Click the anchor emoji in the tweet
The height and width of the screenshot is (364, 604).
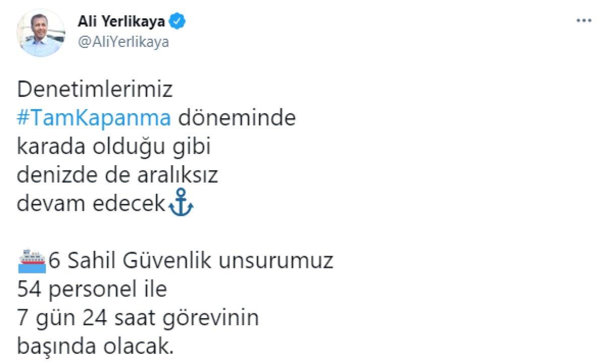tap(182, 203)
